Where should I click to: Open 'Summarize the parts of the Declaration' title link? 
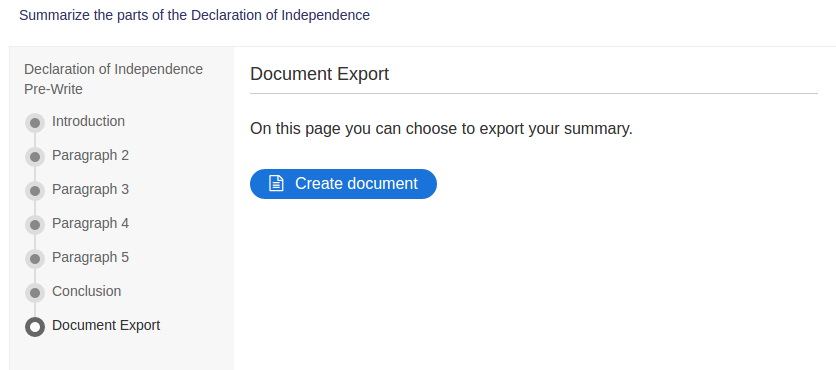[x=194, y=15]
